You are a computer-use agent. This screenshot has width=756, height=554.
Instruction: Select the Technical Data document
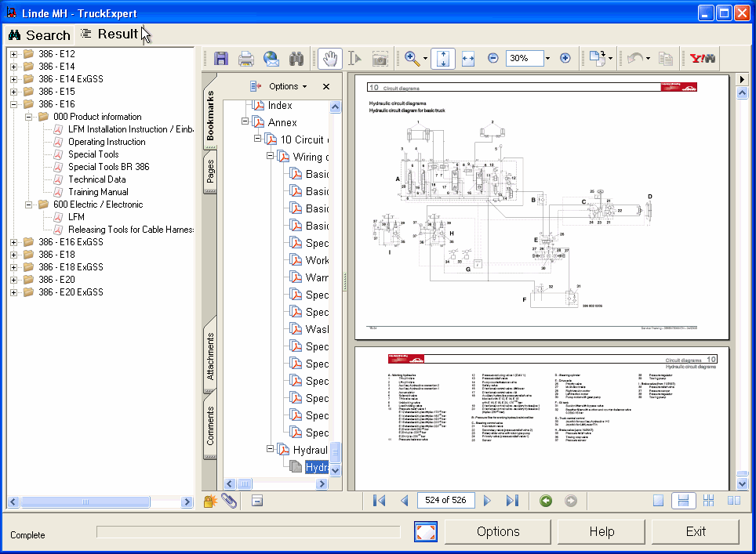pyautogui.click(x=97, y=179)
